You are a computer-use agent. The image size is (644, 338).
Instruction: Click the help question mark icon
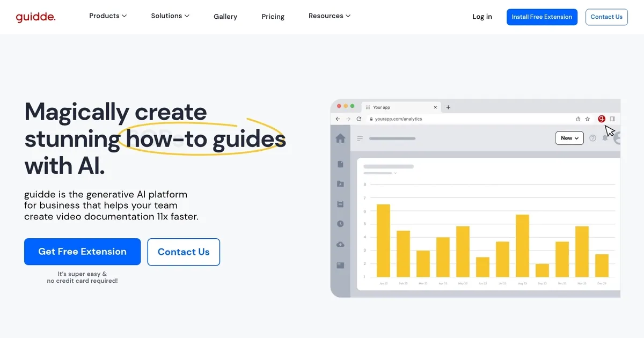pos(592,138)
